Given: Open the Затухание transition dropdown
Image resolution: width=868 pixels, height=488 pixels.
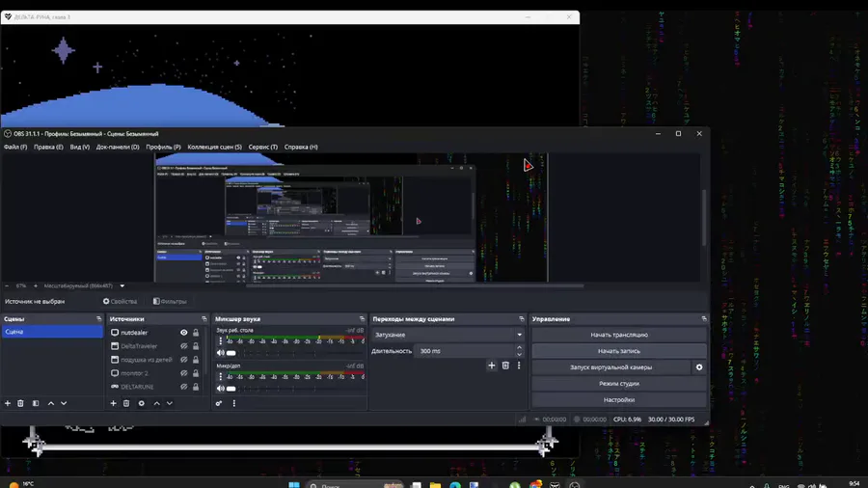Looking at the screenshot, I should (448, 335).
